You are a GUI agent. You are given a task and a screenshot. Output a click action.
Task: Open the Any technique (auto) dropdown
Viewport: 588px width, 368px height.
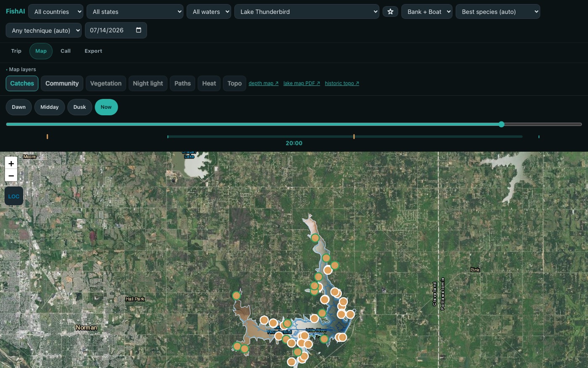coord(44,30)
